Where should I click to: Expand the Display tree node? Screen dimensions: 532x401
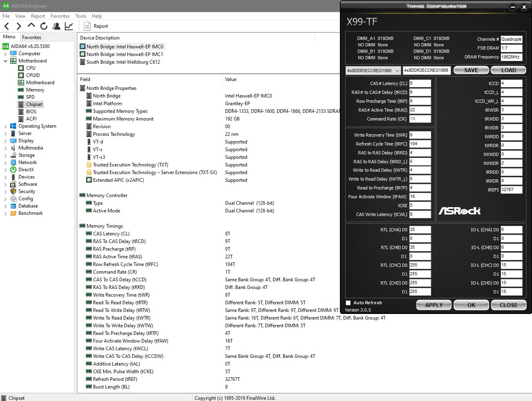coord(5,141)
